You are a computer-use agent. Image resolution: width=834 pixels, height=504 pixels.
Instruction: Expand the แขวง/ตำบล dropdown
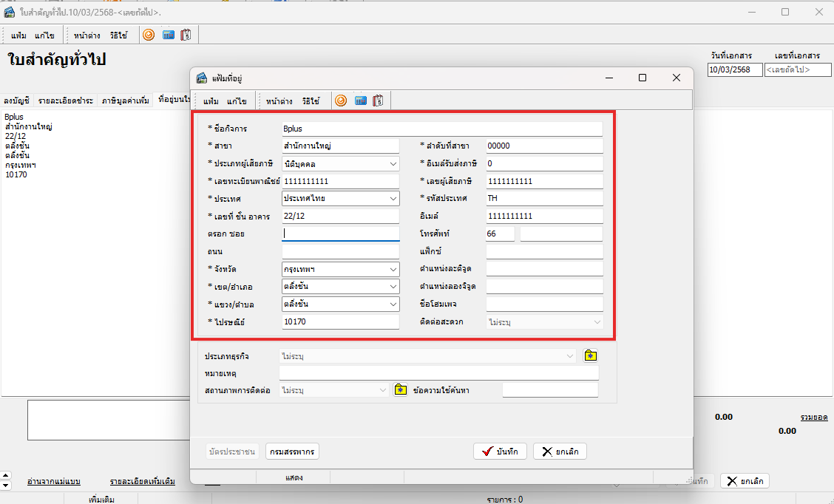(x=393, y=304)
